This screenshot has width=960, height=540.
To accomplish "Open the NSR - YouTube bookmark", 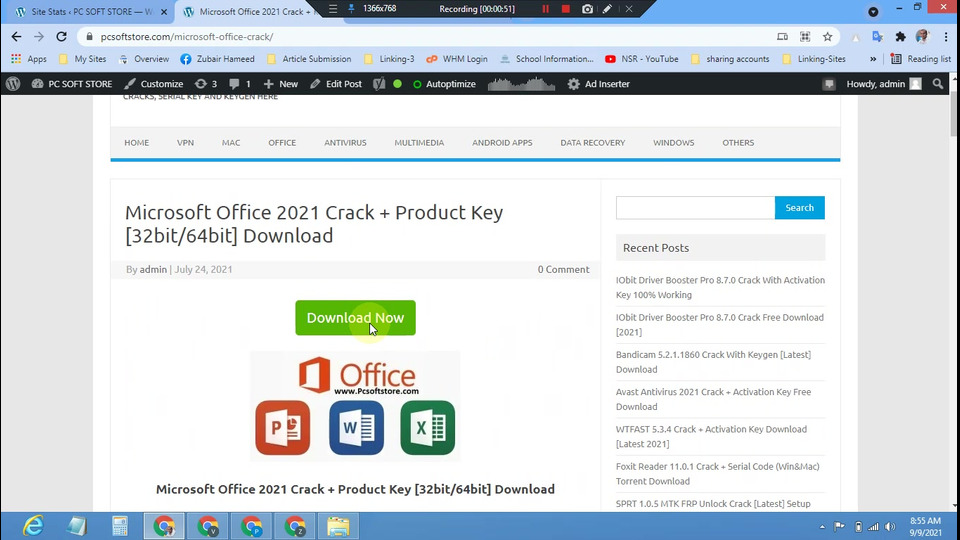I will coord(642,59).
